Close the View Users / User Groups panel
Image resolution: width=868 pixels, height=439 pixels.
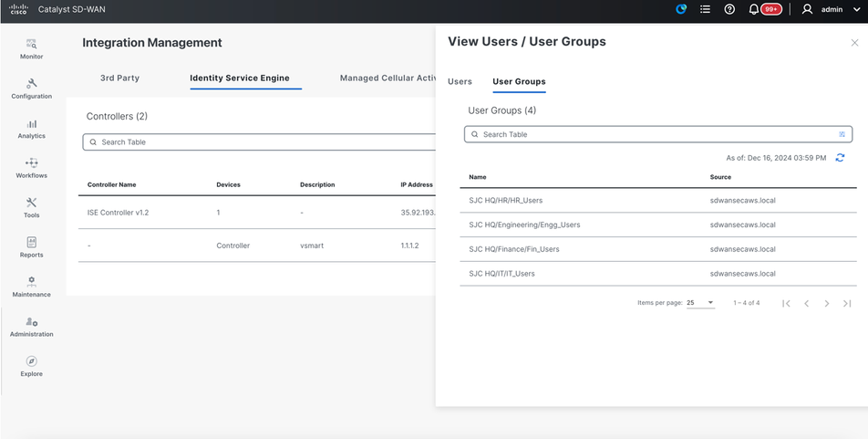click(854, 43)
